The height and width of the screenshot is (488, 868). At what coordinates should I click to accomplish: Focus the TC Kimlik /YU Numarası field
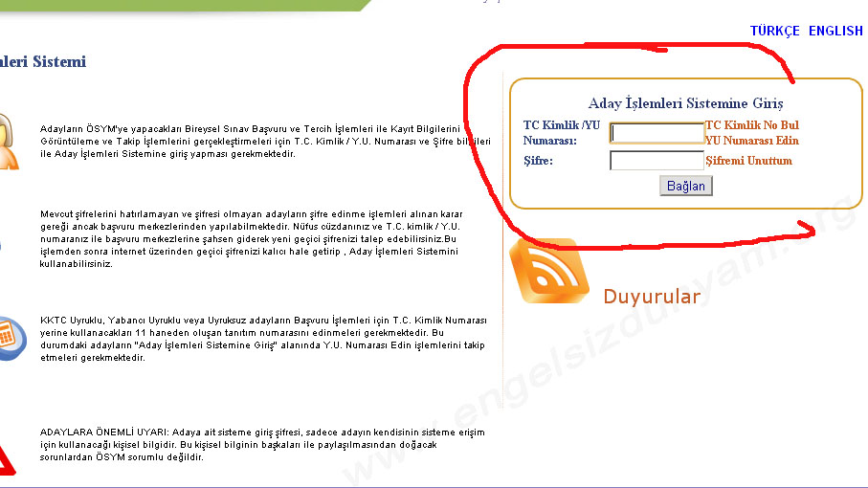coord(657,133)
